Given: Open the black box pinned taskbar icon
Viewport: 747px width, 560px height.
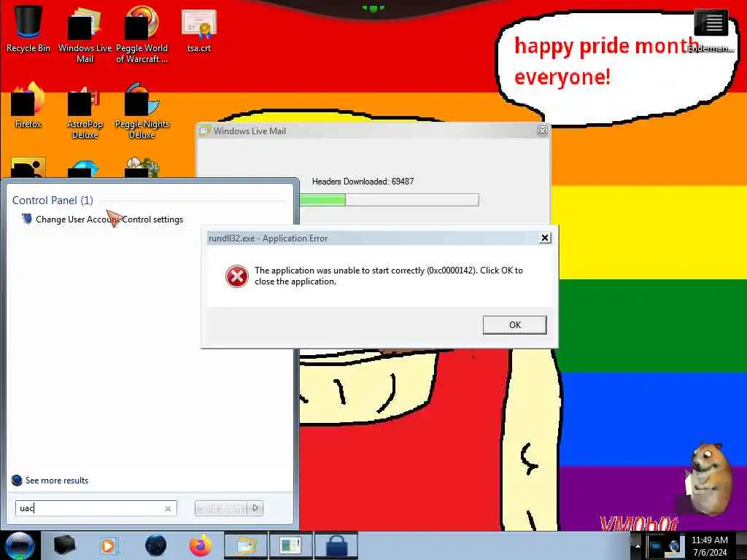Looking at the screenshot, I should 64,545.
